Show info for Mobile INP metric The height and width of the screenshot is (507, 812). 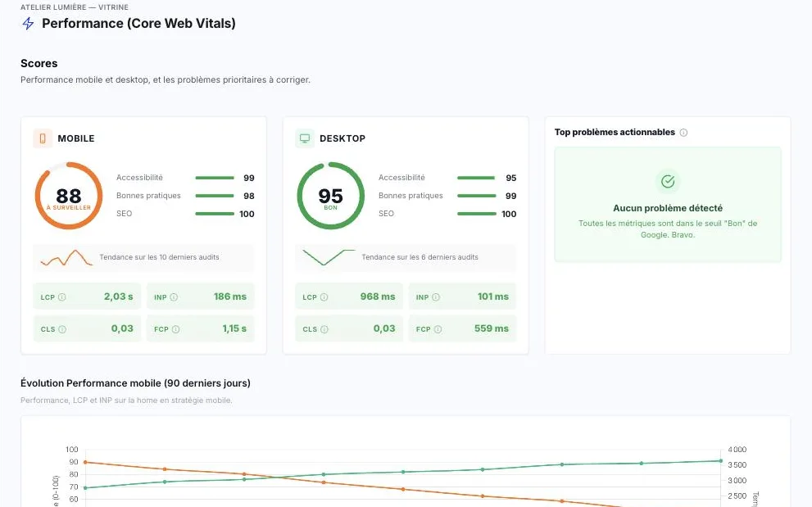coord(174,297)
